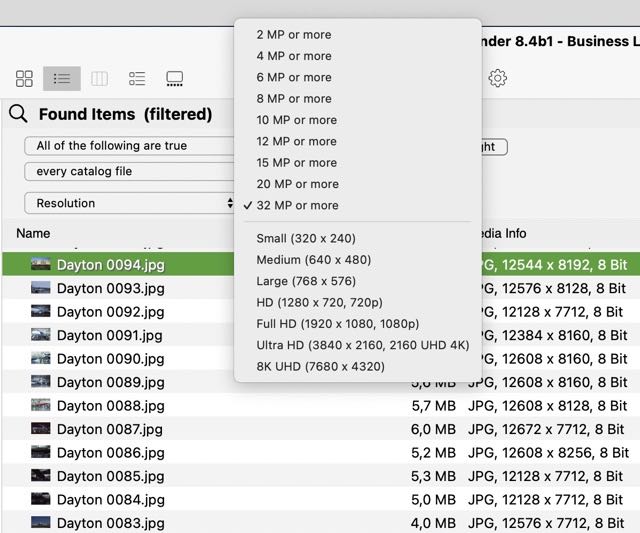The image size is (640, 533).
Task: Open the filmstrip view mode
Action: (175, 78)
